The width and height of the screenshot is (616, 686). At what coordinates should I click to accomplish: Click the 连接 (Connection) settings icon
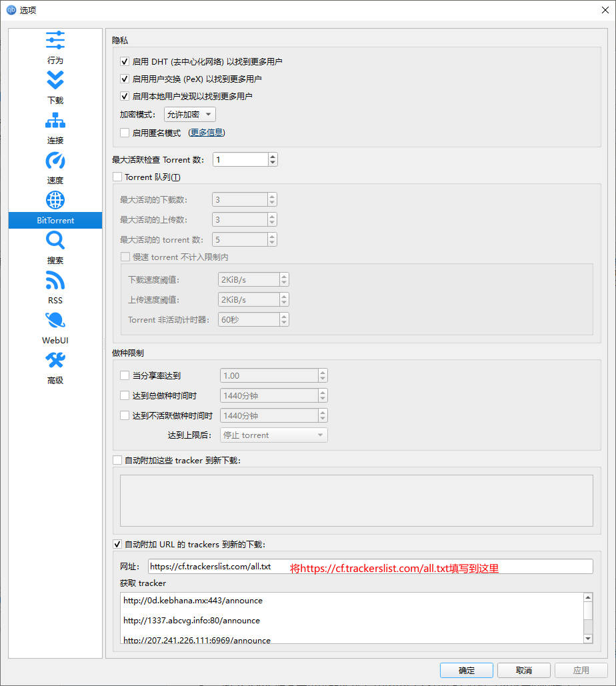(x=55, y=120)
